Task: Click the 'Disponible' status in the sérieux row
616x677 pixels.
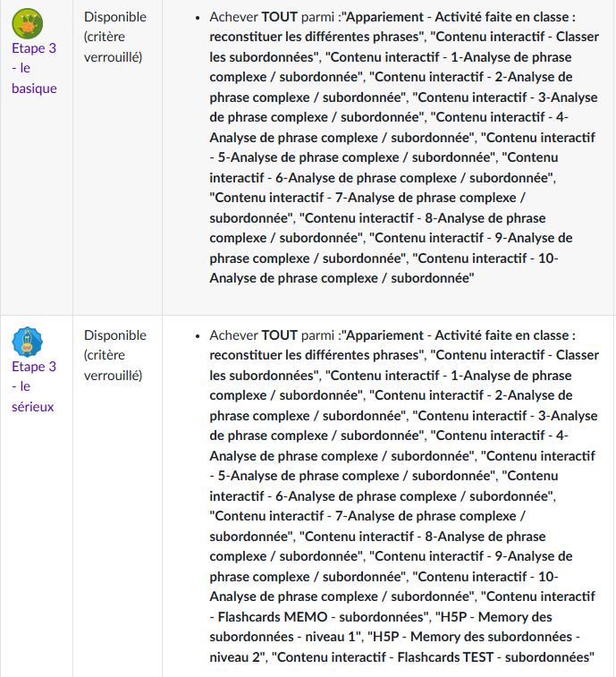Action: pos(115,335)
